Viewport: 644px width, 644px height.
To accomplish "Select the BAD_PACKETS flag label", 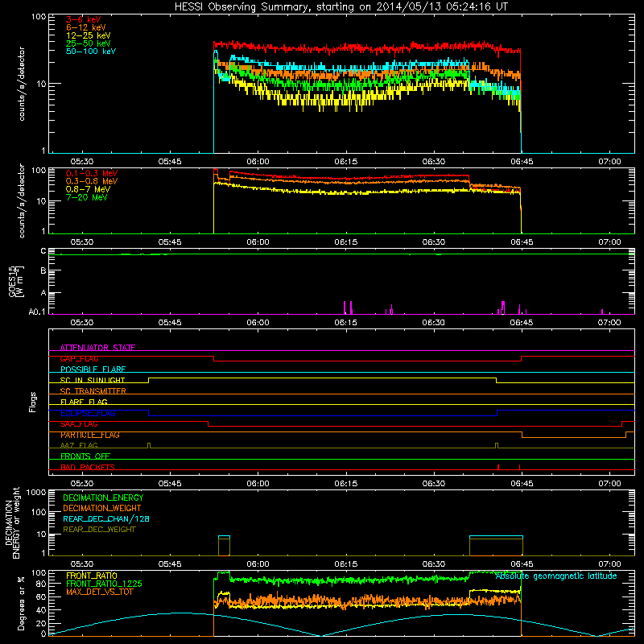I will click(88, 467).
